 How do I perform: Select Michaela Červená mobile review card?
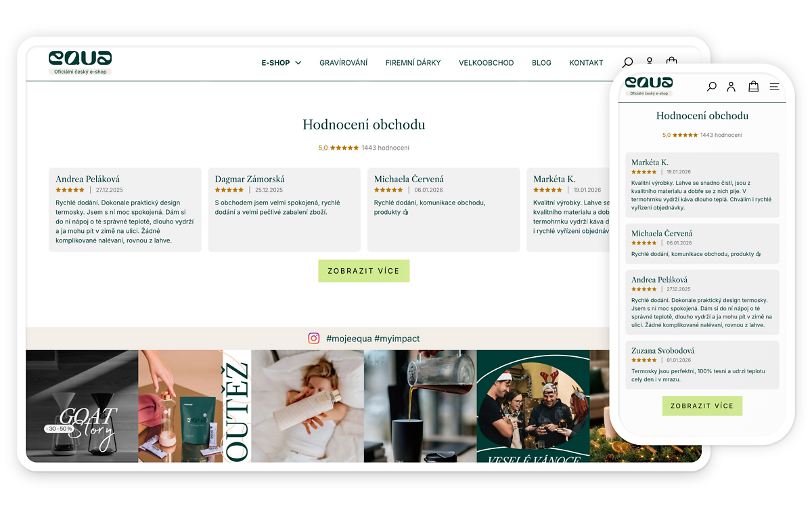[x=702, y=244]
